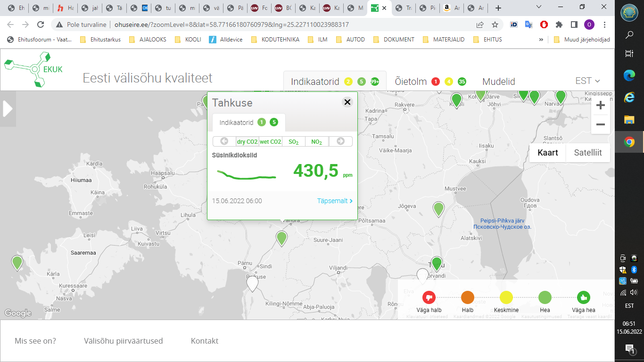Select the dry CO2 indicator
Image resolution: width=644 pixels, height=362 pixels.
tap(247, 141)
